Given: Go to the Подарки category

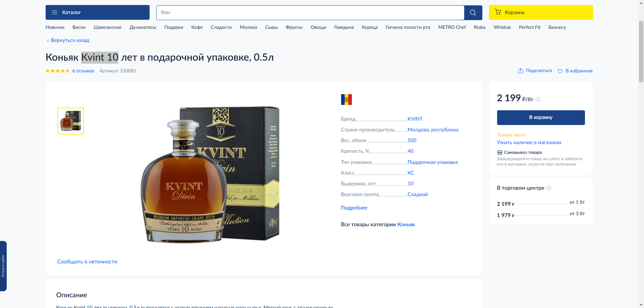Looking at the screenshot, I should [x=174, y=27].
